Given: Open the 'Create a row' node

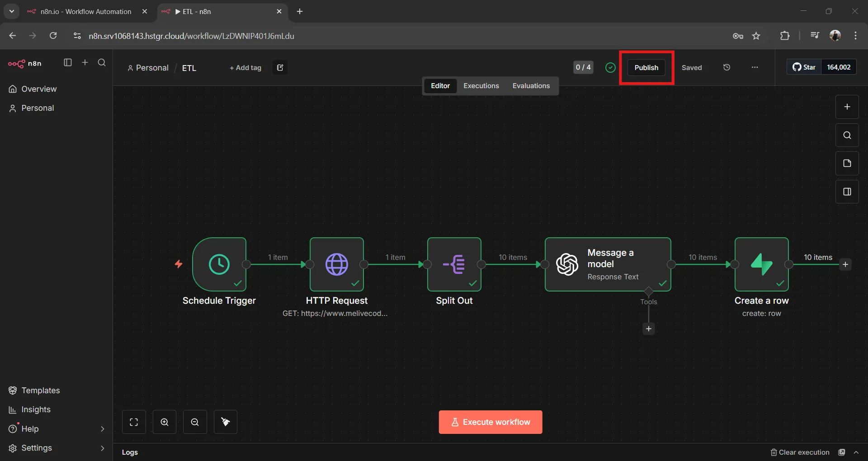Looking at the screenshot, I should click(x=761, y=264).
